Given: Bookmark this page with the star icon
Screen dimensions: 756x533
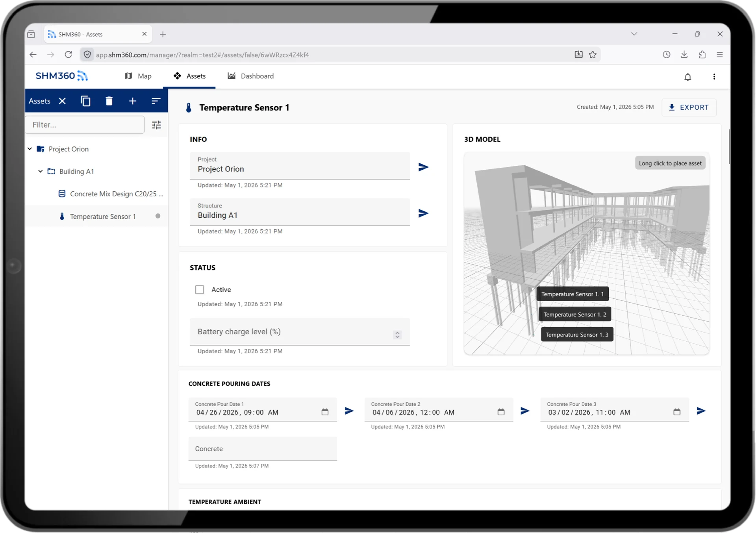Looking at the screenshot, I should [x=593, y=55].
